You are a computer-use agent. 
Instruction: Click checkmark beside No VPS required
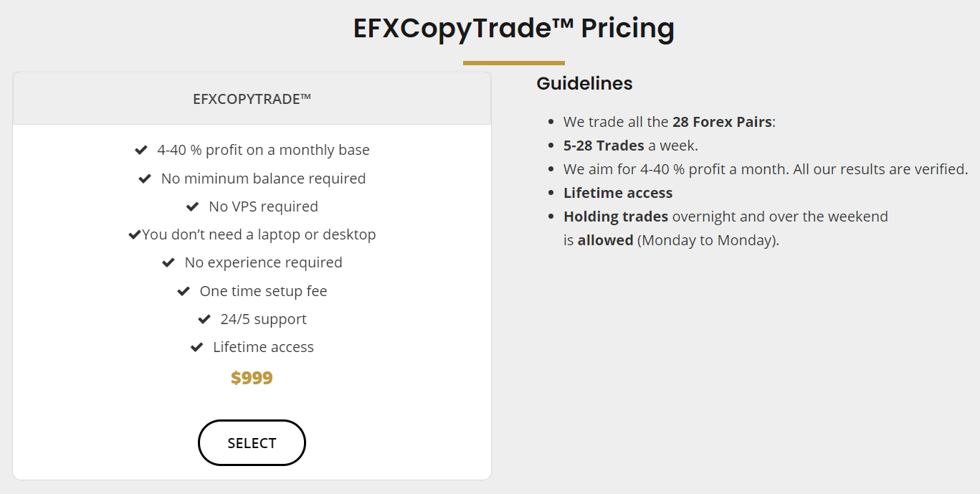(192, 206)
